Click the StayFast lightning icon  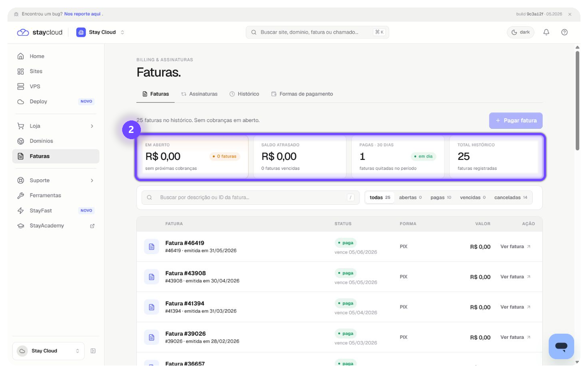coord(20,211)
